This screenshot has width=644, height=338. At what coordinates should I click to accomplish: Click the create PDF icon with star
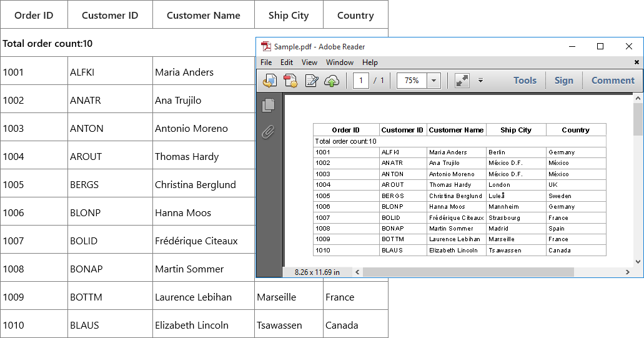[x=290, y=81]
